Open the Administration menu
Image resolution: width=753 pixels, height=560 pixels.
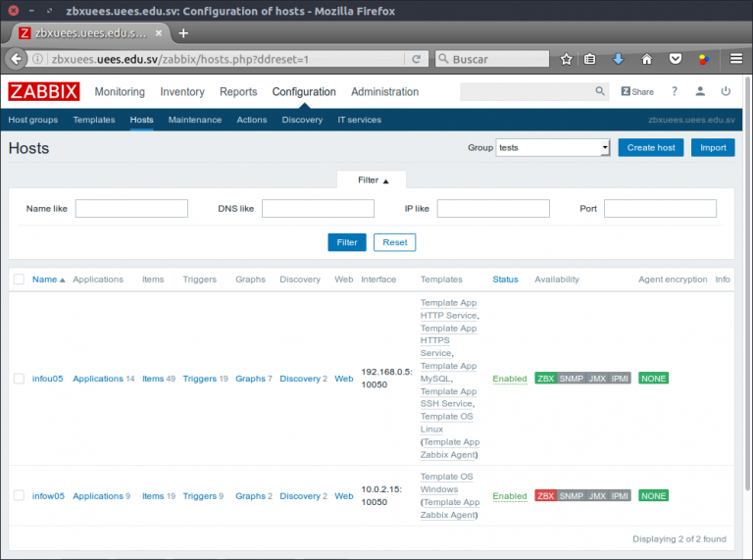coord(384,91)
